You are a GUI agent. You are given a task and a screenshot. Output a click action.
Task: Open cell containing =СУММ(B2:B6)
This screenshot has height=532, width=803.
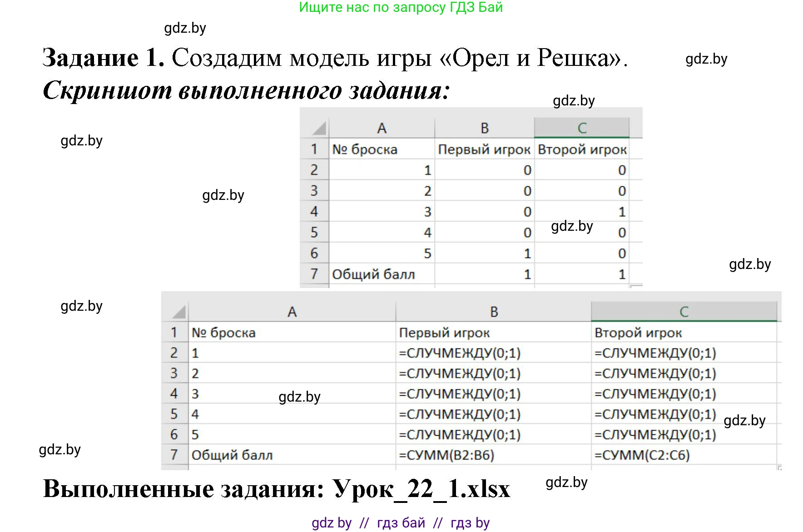click(x=460, y=455)
